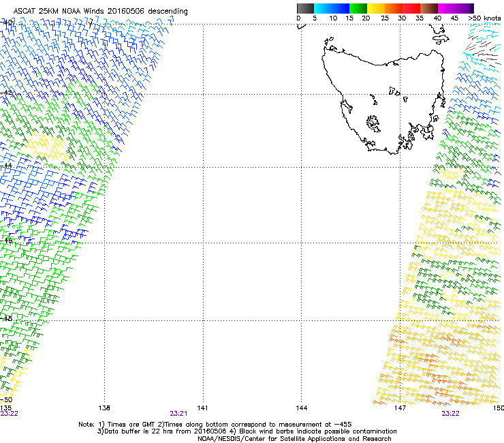Click the legend value '40'

(437, 18)
